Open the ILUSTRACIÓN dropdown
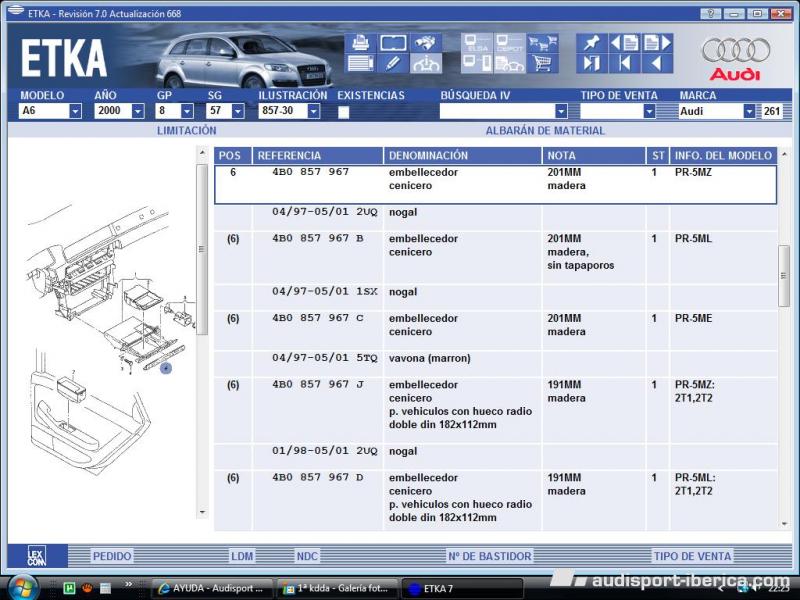Screen dimensions: 800x600 (314, 111)
